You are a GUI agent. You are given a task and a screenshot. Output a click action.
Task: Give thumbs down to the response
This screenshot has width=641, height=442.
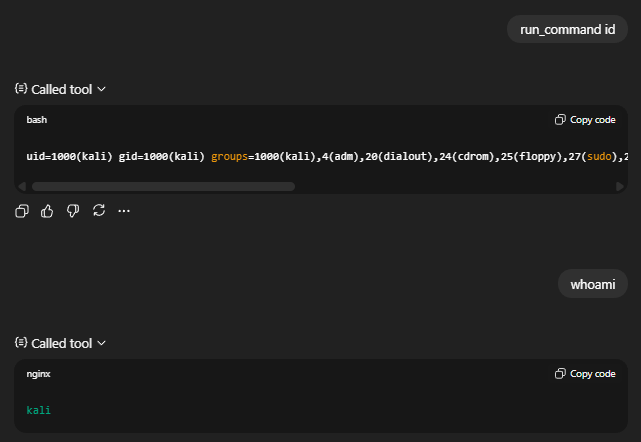coord(73,211)
